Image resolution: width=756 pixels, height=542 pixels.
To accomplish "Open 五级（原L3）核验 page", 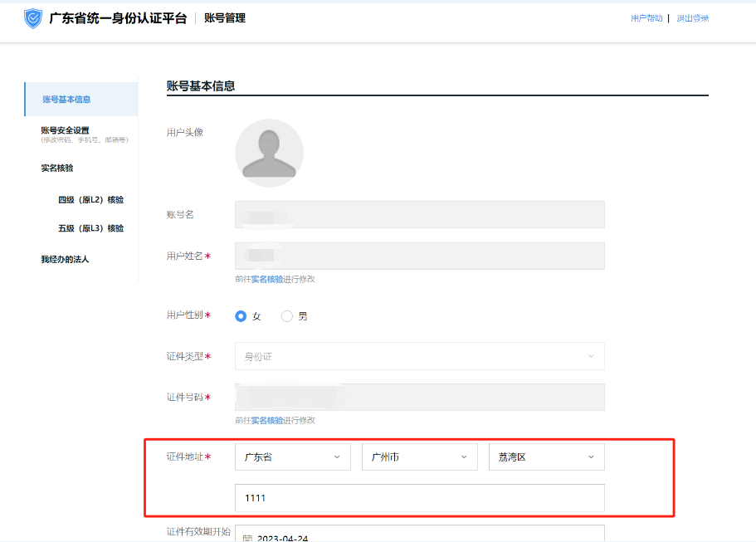I will (x=91, y=227).
